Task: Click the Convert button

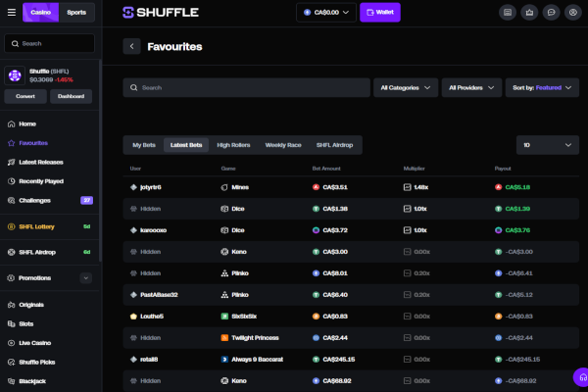Action: [x=25, y=96]
